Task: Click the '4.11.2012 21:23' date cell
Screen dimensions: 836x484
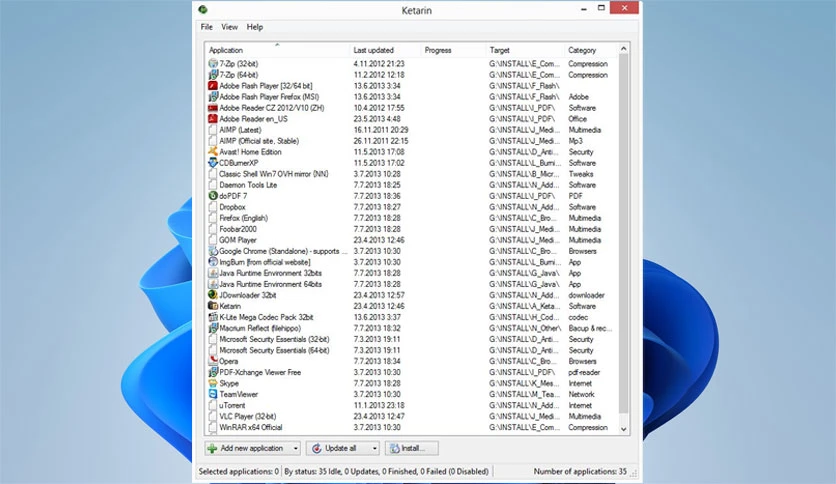Action: click(379, 63)
